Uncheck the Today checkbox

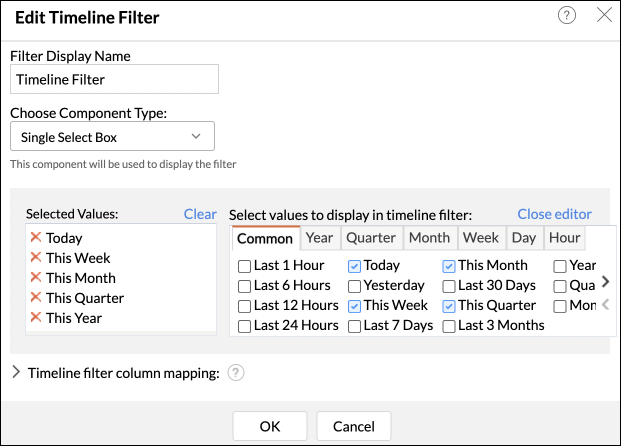[x=354, y=266]
